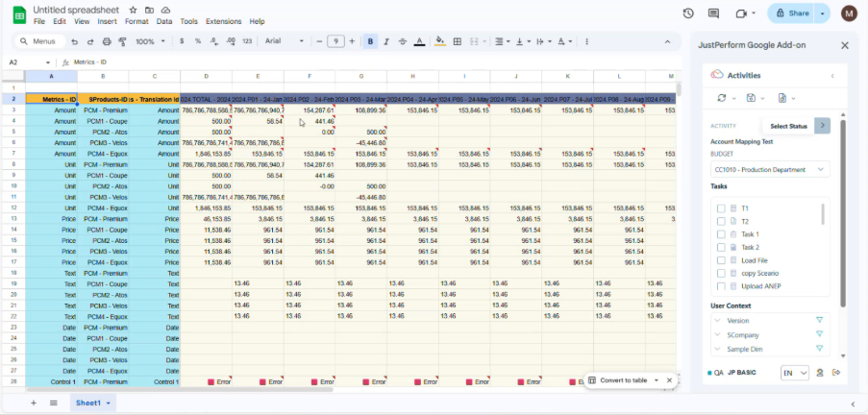Enable the Upload ANEP task checkbox
The height and width of the screenshot is (415, 868).
click(721, 286)
